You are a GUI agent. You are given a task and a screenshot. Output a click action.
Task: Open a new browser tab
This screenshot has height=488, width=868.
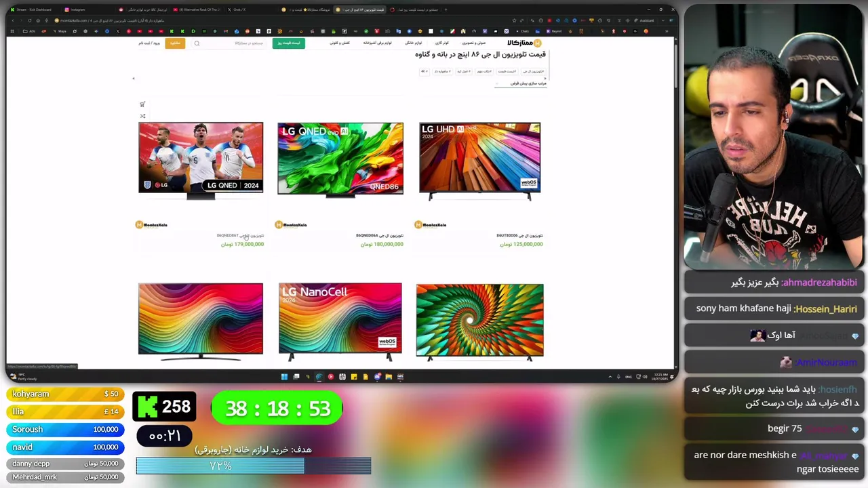(x=446, y=9)
